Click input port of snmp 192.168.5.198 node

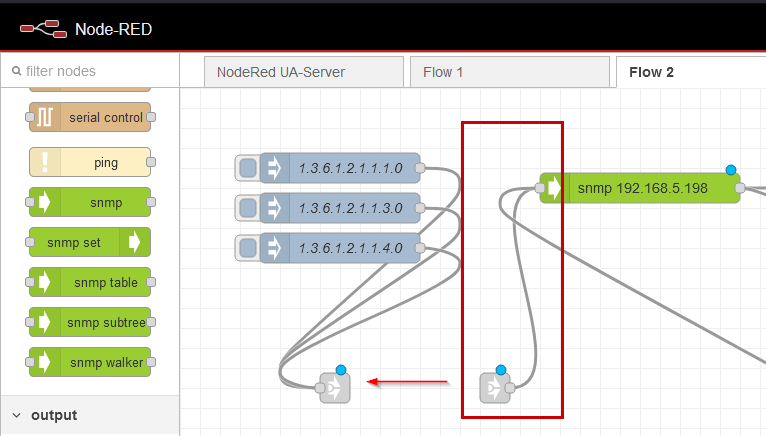(540, 188)
